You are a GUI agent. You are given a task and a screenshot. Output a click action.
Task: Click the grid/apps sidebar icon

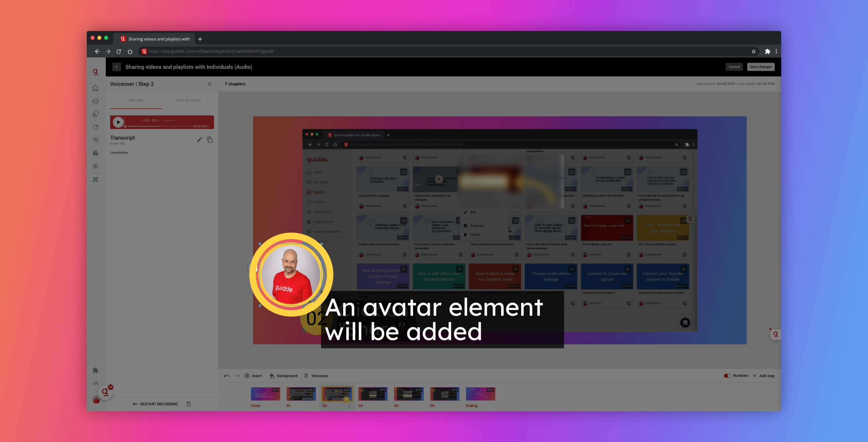(96, 166)
